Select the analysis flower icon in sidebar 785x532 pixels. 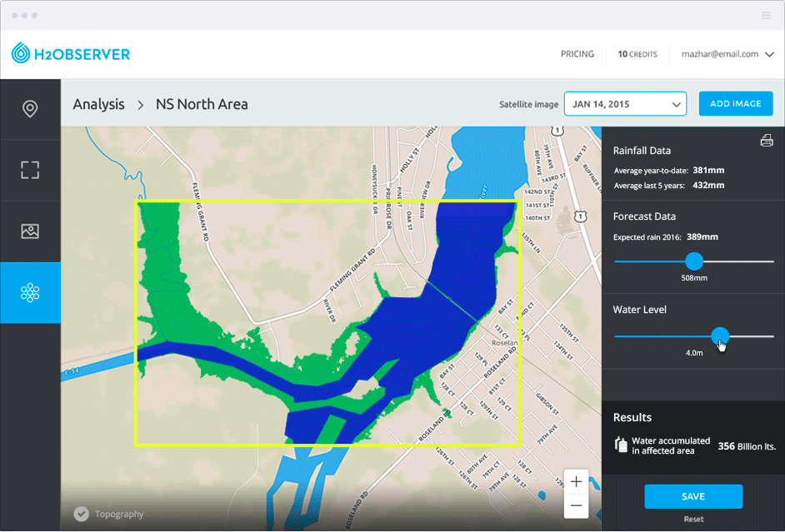click(30, 292)
